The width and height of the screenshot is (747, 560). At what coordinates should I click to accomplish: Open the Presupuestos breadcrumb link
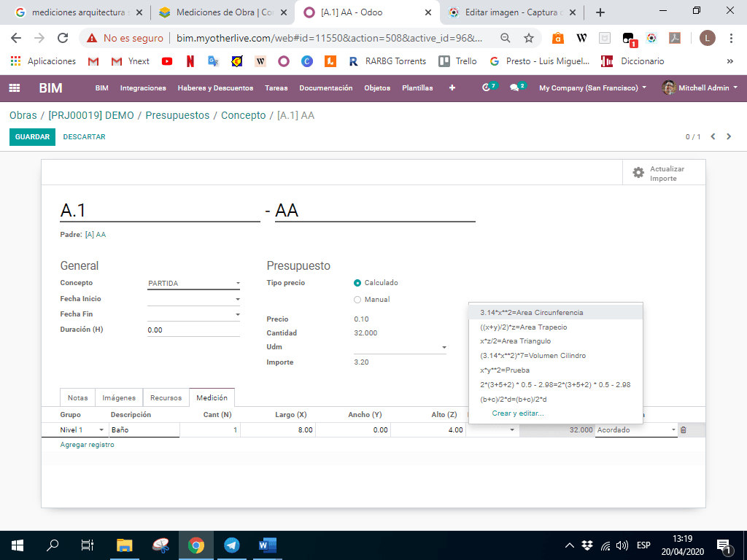tap(177, 116)
